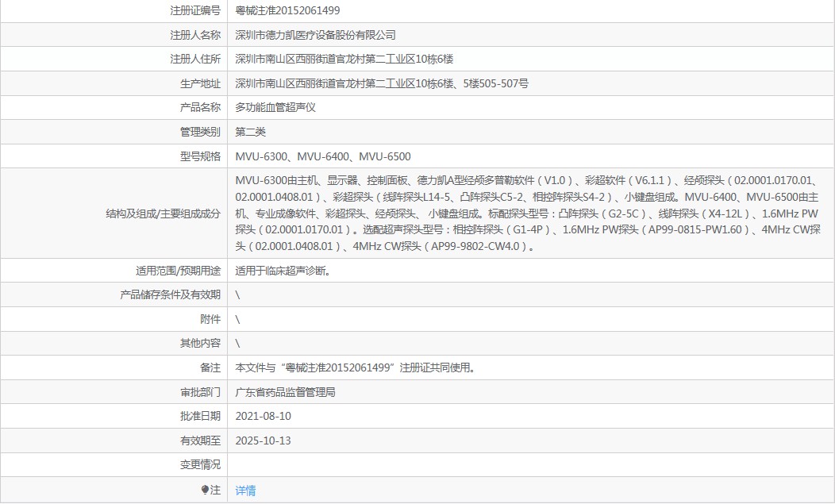Click the 产品名称 label

[200, 108]
